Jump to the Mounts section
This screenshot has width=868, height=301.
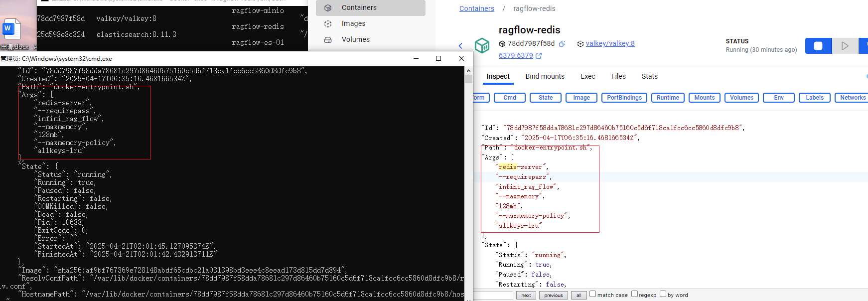click(705, 98)
